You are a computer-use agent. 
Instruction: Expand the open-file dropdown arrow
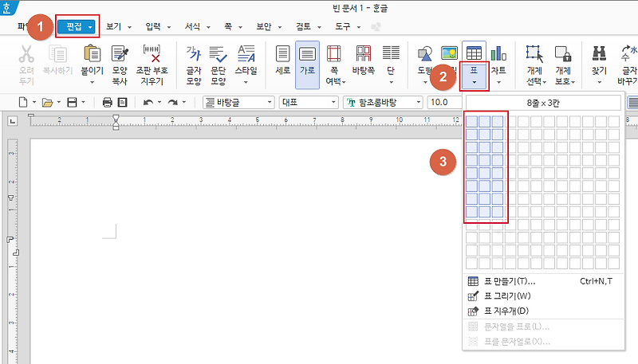[59, 103]
